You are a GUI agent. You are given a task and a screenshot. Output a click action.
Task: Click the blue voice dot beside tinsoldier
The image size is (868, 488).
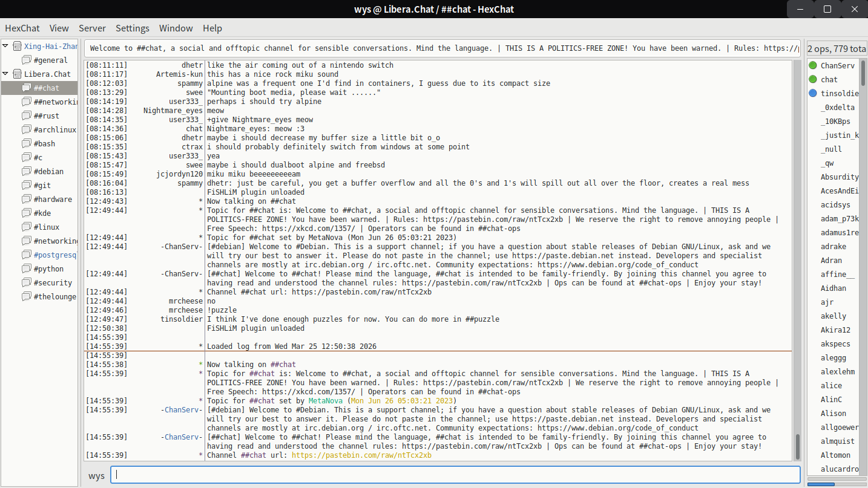(x=813, y=93)
